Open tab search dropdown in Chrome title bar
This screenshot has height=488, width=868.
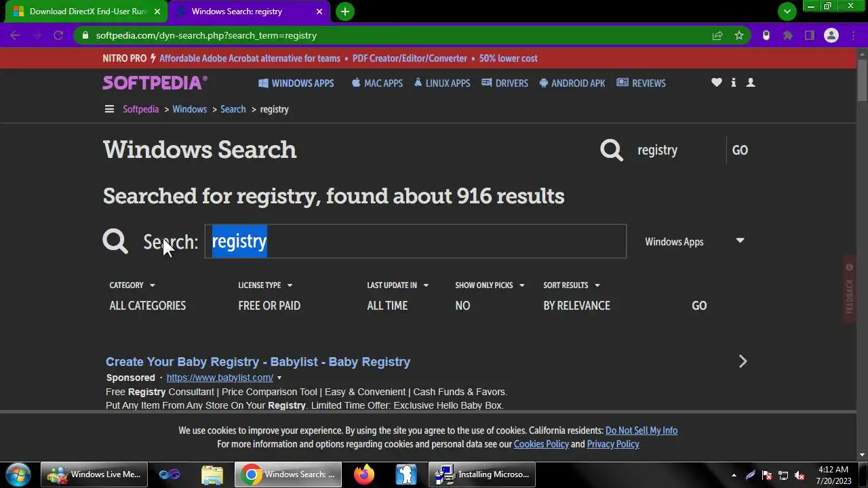coord(787,12)
